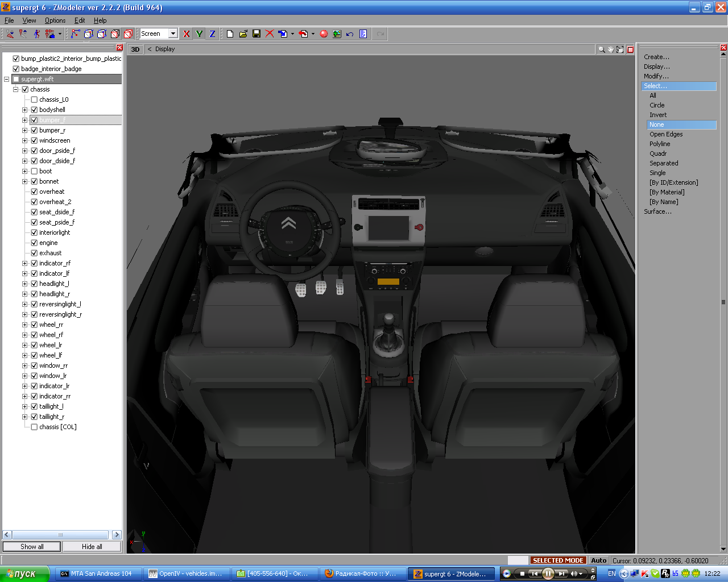Click the Save file icon
728x582 pixels.
click(x=257, y=34)
